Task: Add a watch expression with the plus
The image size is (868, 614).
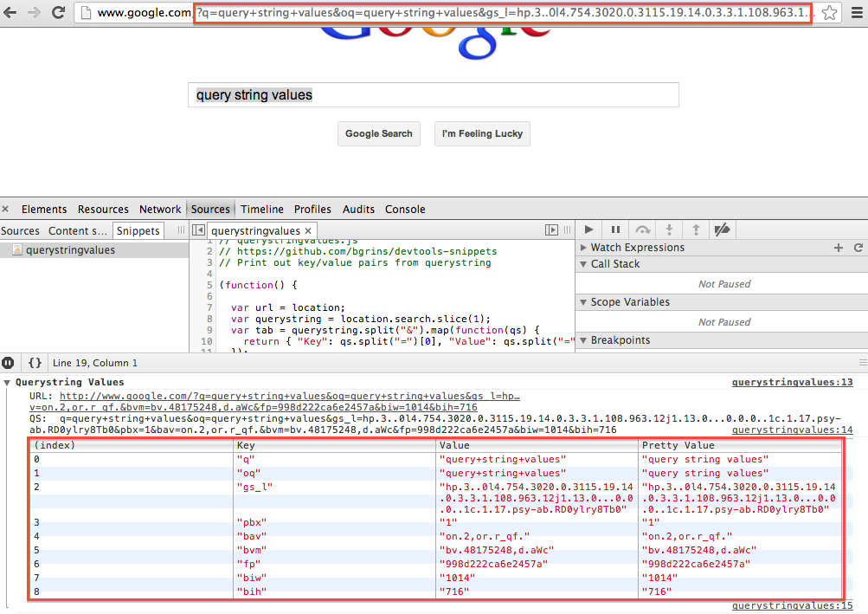Action: [x=839, y=248]
